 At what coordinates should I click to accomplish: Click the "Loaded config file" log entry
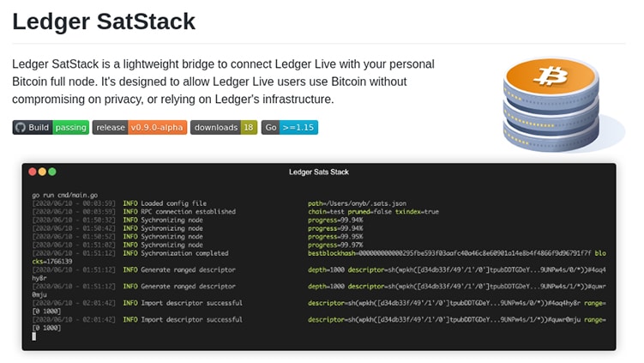174,203
